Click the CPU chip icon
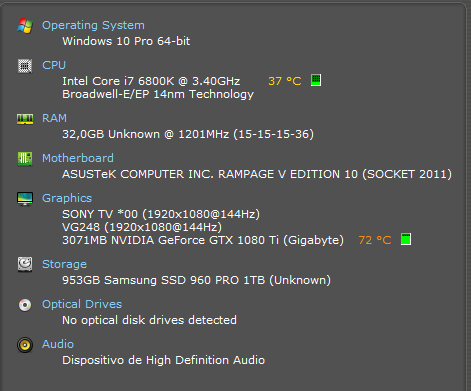Screen dimensions: 471x391 (25, 66)
